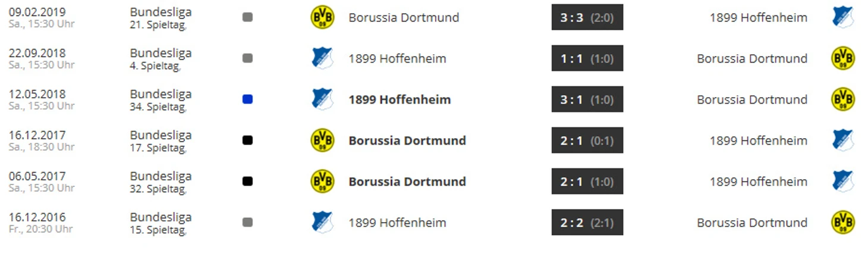Select the Hoffenheim logo in the 12.05.2018 match

click(x=323, y=99)
